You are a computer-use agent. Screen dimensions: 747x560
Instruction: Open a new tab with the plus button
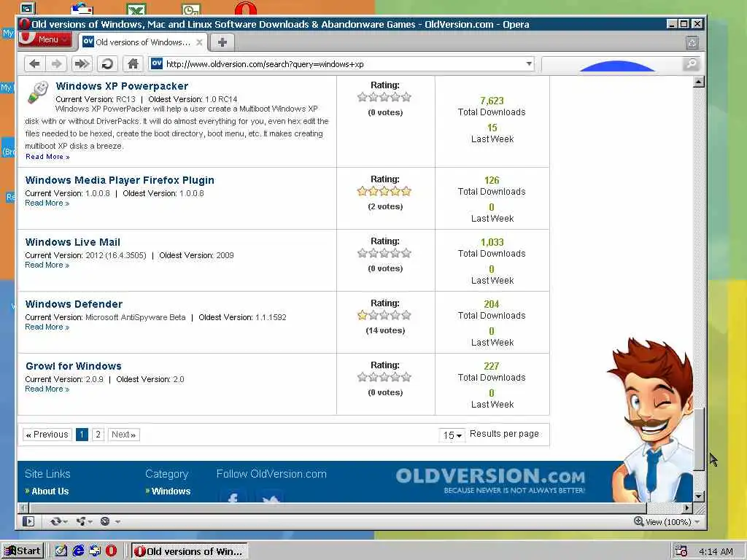pyautogui.click(x=222, y=42)
